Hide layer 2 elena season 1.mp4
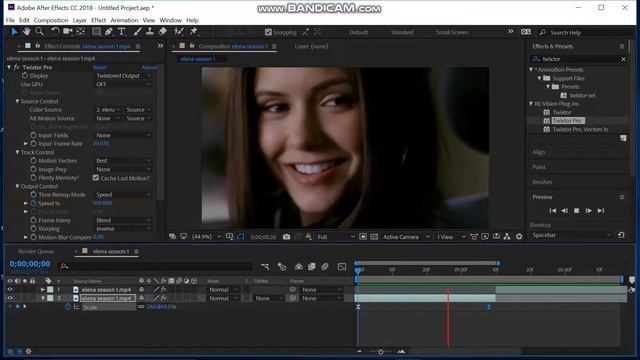 [10, 298]
